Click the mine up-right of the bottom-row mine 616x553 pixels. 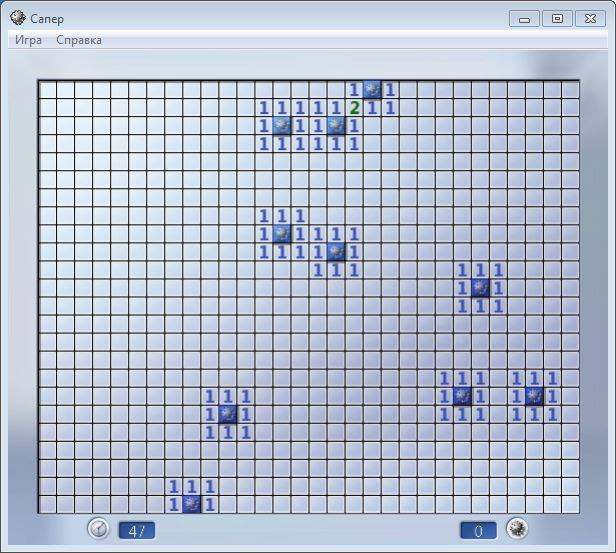pyautogui.click(x=227, y=414)
